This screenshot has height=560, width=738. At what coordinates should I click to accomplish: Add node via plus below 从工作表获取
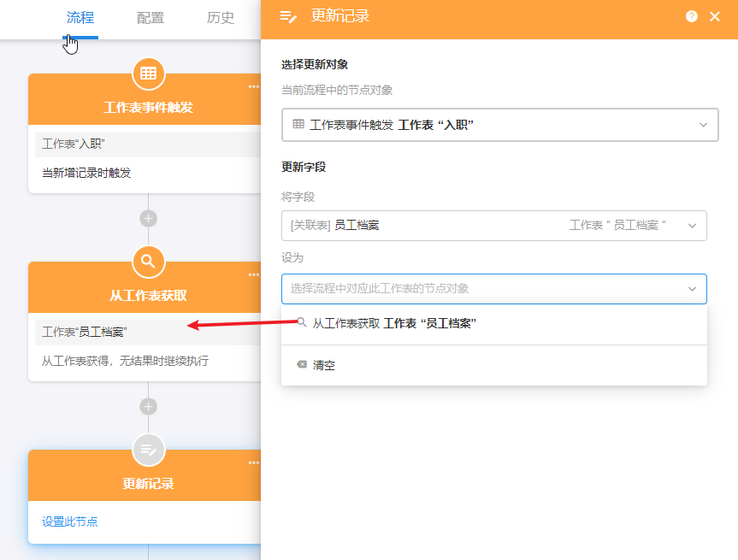point(148,406)
